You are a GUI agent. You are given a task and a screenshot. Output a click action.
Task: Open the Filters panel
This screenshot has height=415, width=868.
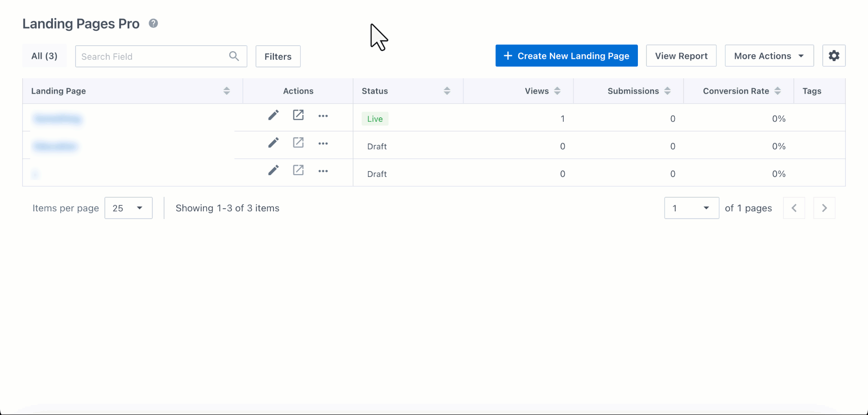[278, 56]
